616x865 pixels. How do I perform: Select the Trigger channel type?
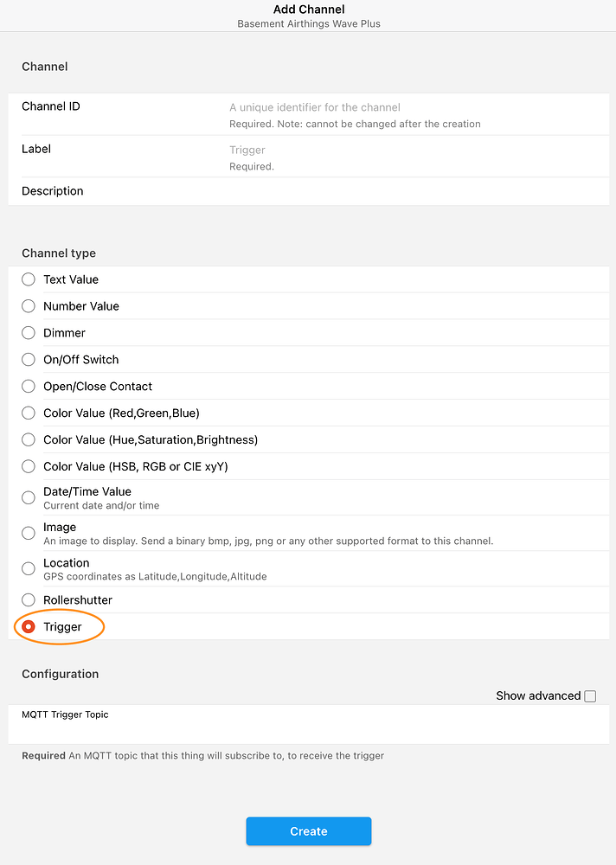(x=27, y=627)
